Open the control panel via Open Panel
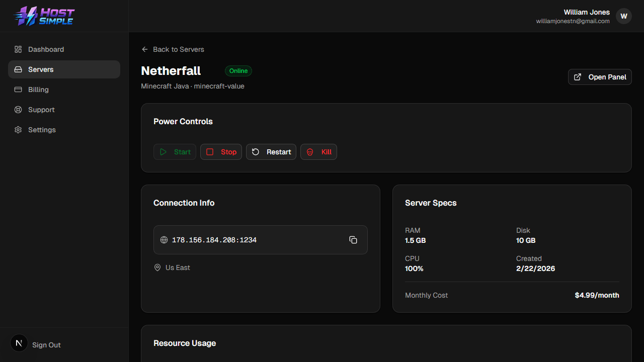644x362 pixels. 600,77
